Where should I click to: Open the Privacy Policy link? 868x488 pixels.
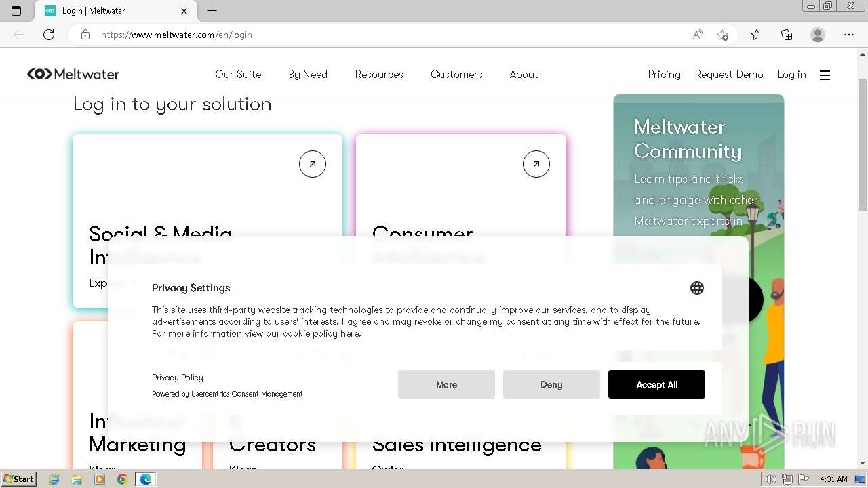click(178, 378)
